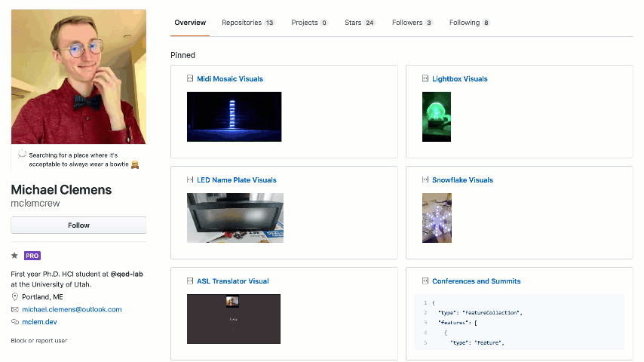The height and width of the screenshot is (362, 644).
Task: Click gist icon beside Lightbox Visuals
Action: coord(425,78)
